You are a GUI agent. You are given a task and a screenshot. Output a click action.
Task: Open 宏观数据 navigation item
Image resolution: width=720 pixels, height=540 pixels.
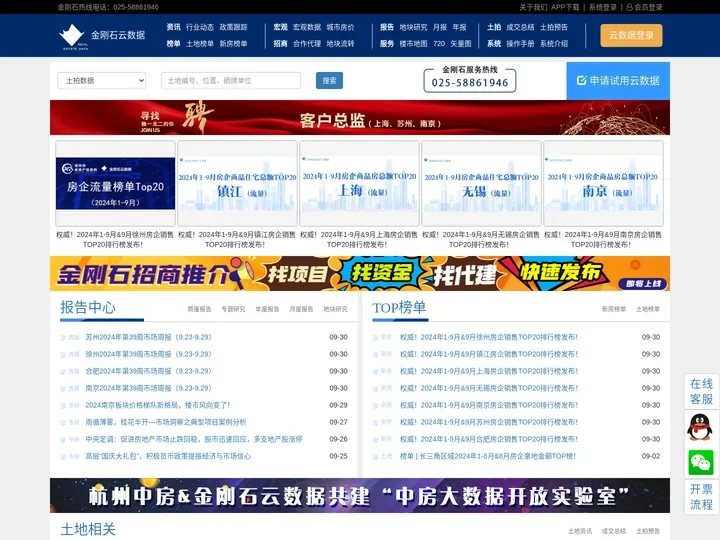click(x=307, y=27)
